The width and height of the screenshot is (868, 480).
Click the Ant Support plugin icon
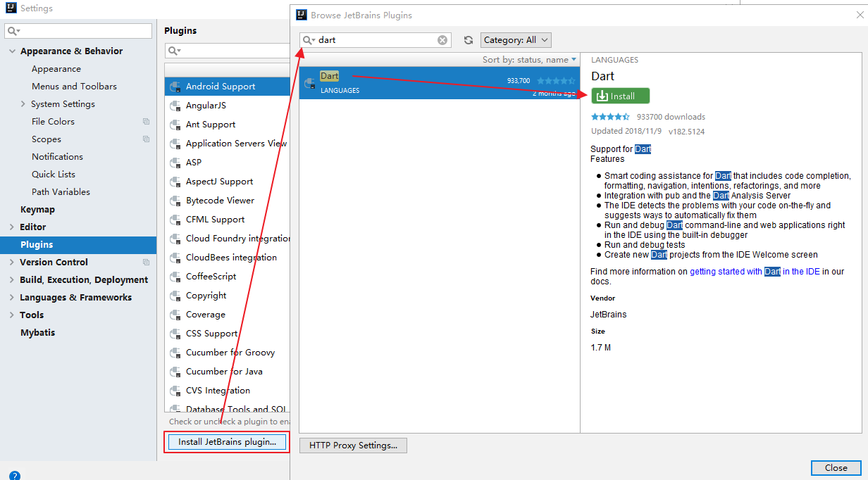(x=175, y=125)
